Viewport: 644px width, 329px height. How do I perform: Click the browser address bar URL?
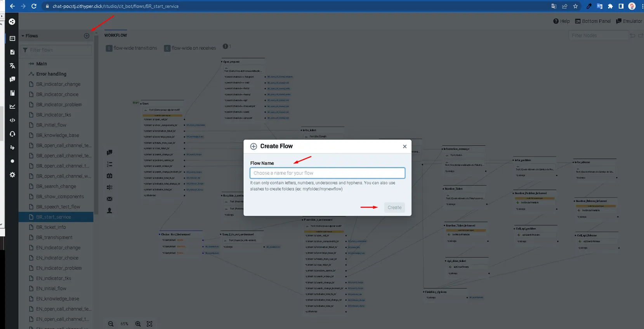116,6
